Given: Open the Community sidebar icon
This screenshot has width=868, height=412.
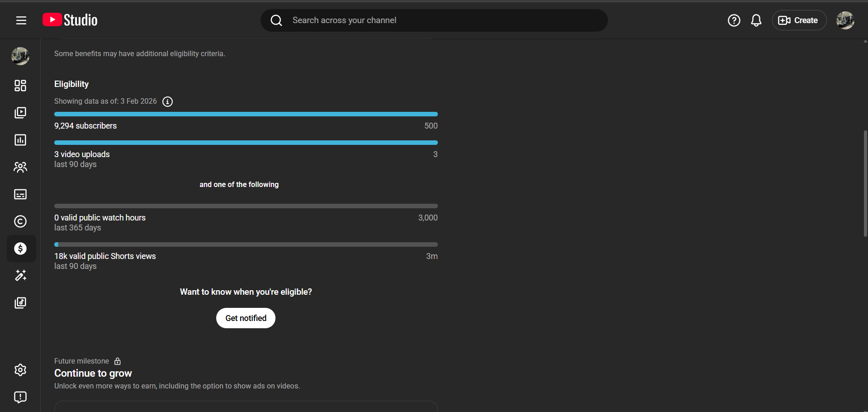Looking at the screenshot, I should [x=20, y=167].
